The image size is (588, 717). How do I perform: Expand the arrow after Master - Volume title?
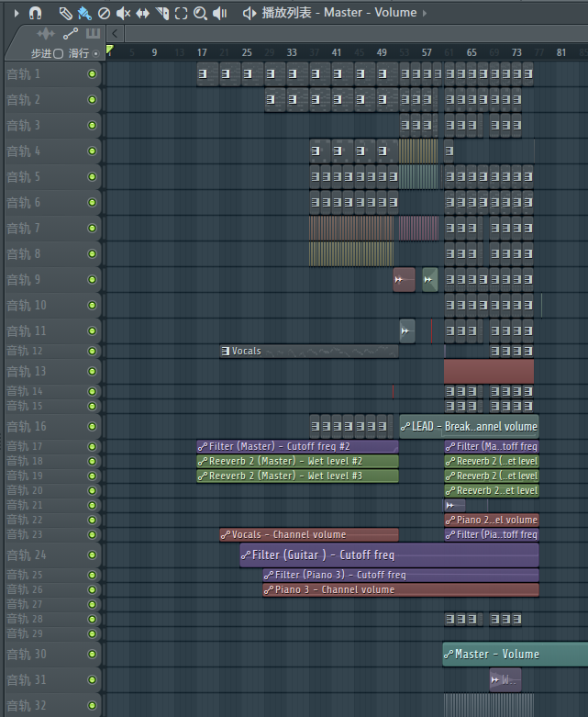[424, 13]
